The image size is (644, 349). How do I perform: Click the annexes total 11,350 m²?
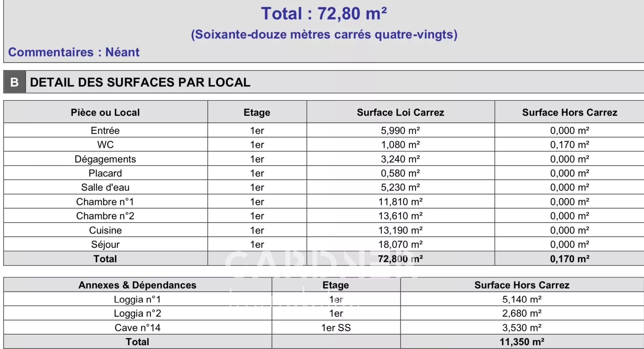click(x=522, y=342)
